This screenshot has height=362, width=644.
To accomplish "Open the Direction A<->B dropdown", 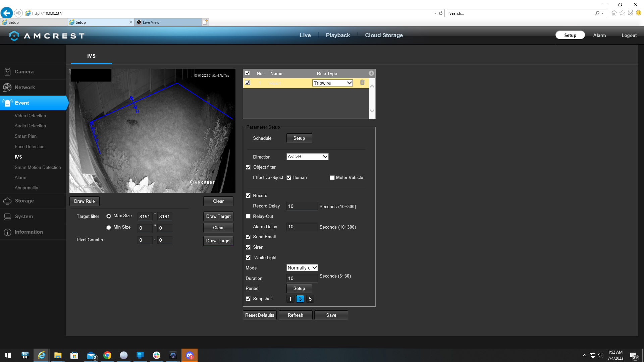I will [308, 157].
